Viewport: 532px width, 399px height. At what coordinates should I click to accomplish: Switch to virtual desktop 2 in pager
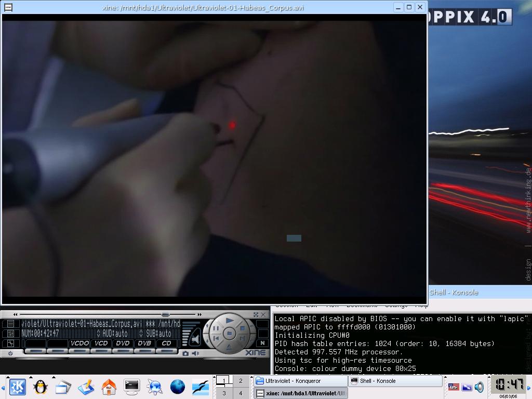241,381
